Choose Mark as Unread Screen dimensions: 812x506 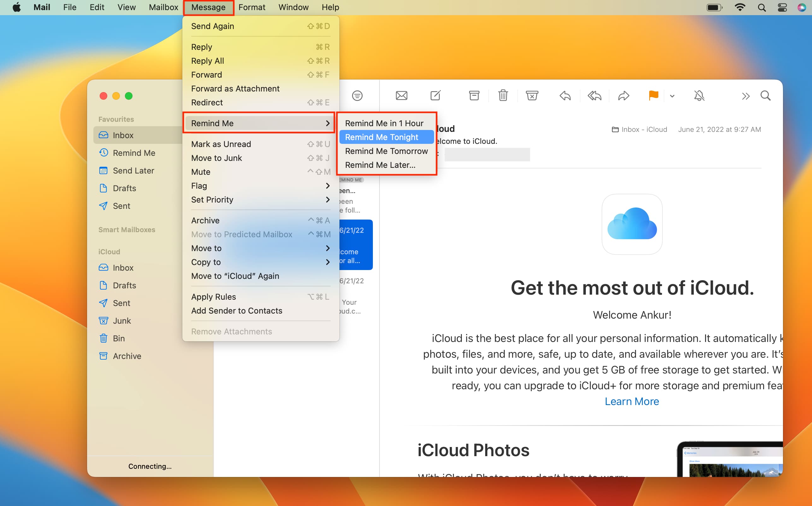click(261, 144)
